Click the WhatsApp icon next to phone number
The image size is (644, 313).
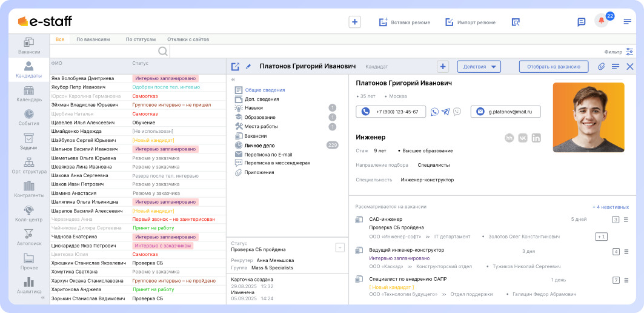[x=434, y=112]
